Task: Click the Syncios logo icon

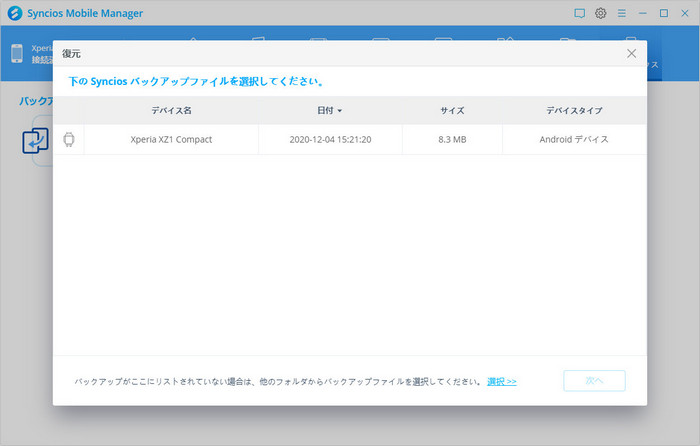Action: coord(15,13)
